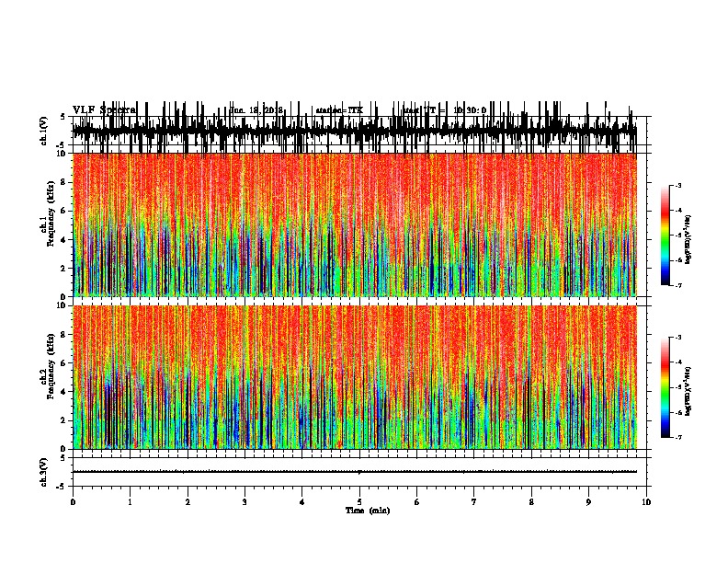Click the "2" tick on the time axis

(188, 502)
